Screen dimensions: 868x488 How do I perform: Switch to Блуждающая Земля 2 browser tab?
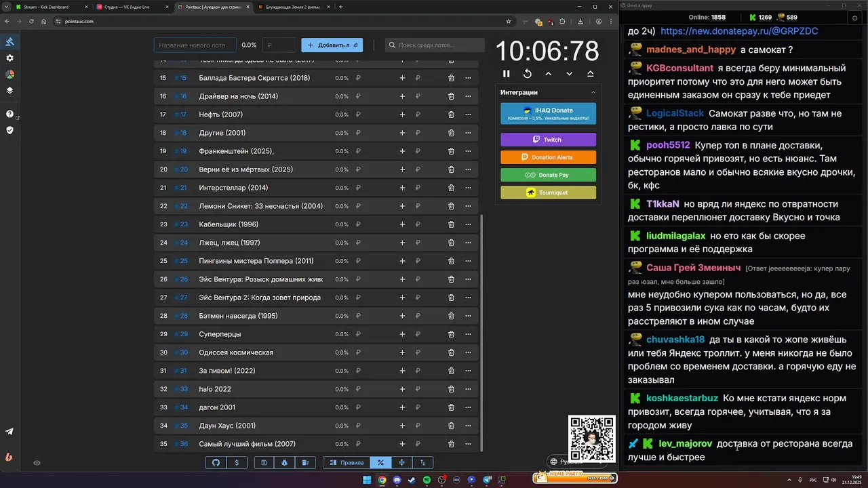click(x=293, y=7)
